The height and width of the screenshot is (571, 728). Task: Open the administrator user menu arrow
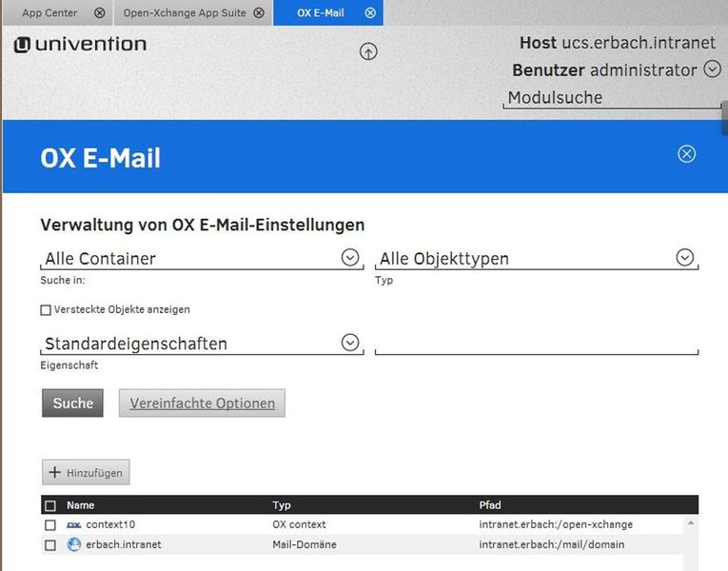(x=712, y=69)
